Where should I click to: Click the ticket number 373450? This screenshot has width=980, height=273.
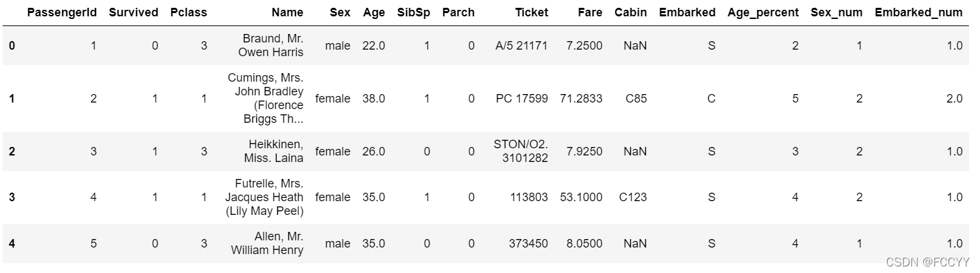528,244
